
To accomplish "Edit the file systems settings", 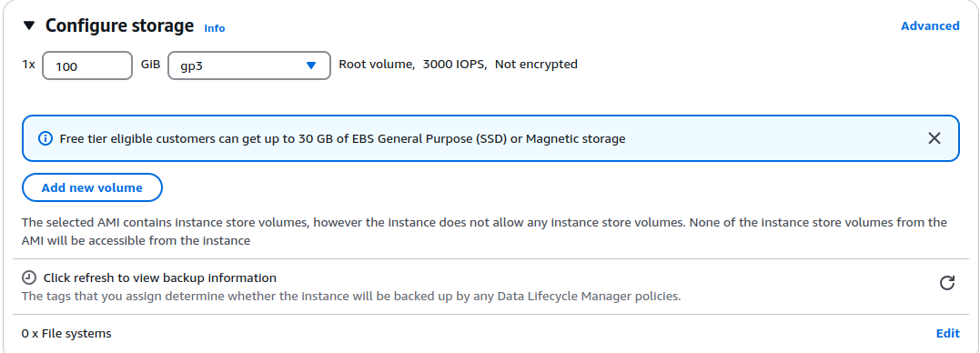I will 947,334.
